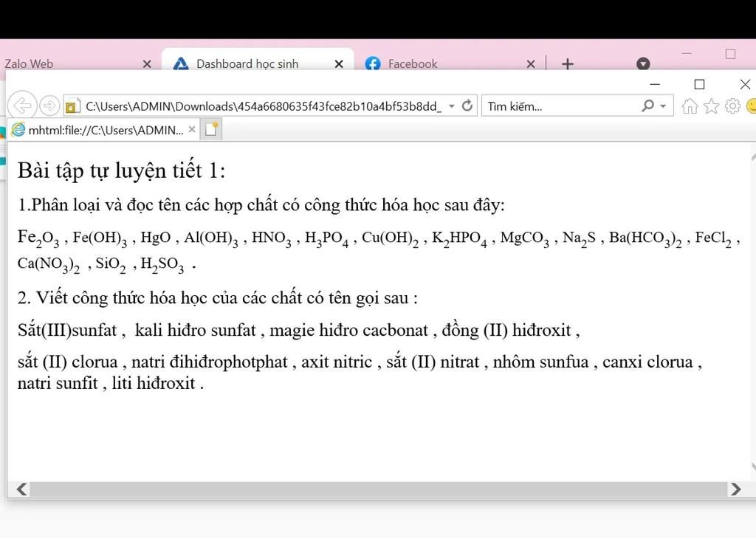Close the Dashboard học sinh tab
Image resolution: width=756 pixels, height=538 pixels.
pos(338,63)
